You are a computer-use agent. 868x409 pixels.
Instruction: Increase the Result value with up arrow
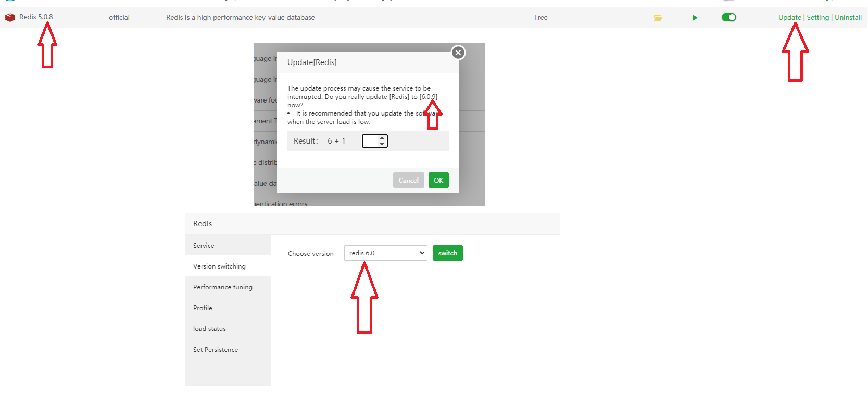pos(382,138)
